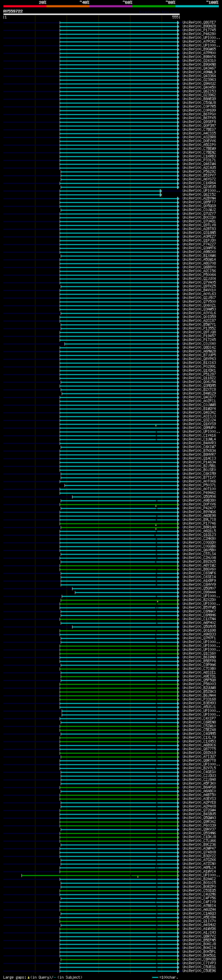Select hit label UniRef100_A7PCR2
This screenshot has height=980, width=222.
[x=199, y=41]
